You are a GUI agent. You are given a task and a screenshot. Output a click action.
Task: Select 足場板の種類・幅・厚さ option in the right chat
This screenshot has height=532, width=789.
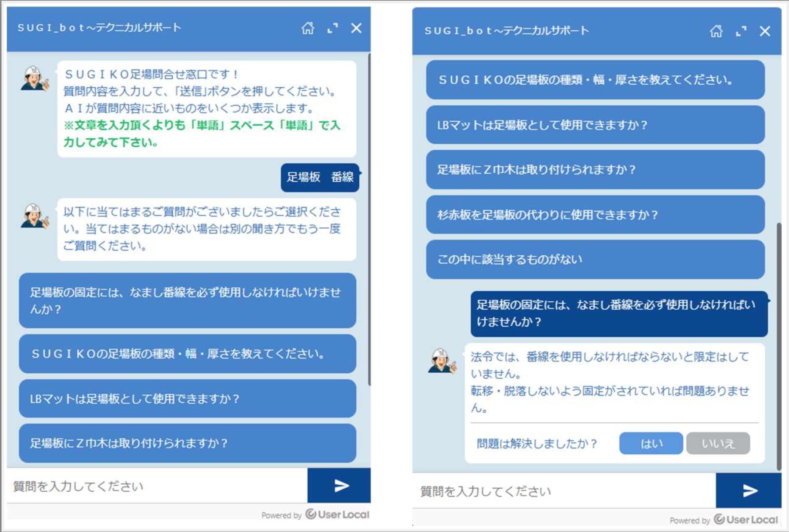[595, 79]
